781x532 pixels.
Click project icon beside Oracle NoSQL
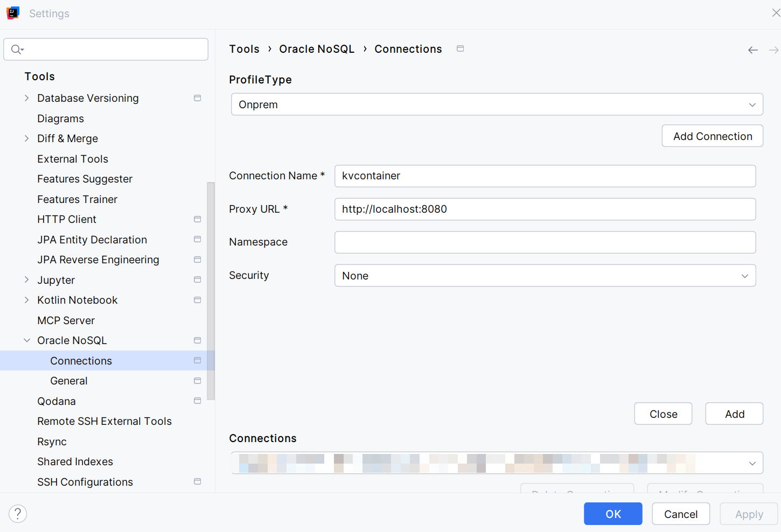click(198, 340)
